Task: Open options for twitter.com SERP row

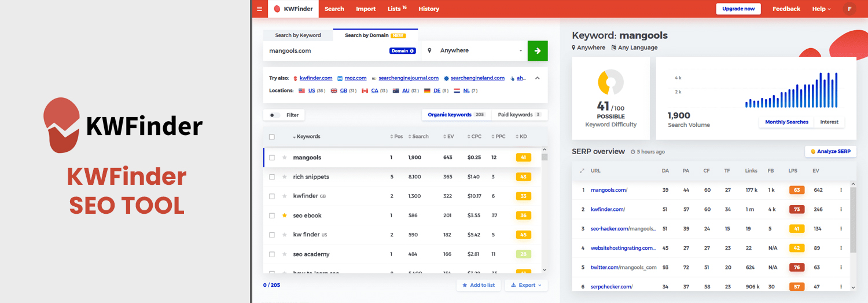Action: 841,267
